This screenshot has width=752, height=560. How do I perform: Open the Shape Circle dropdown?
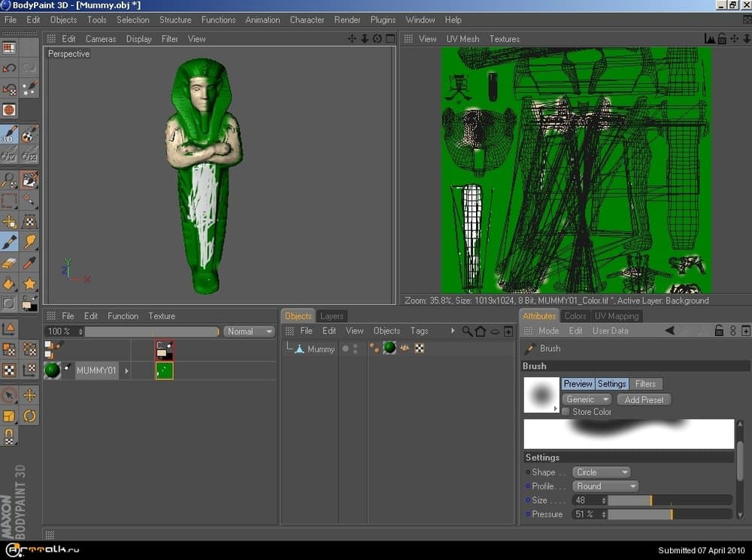[602, 473]
